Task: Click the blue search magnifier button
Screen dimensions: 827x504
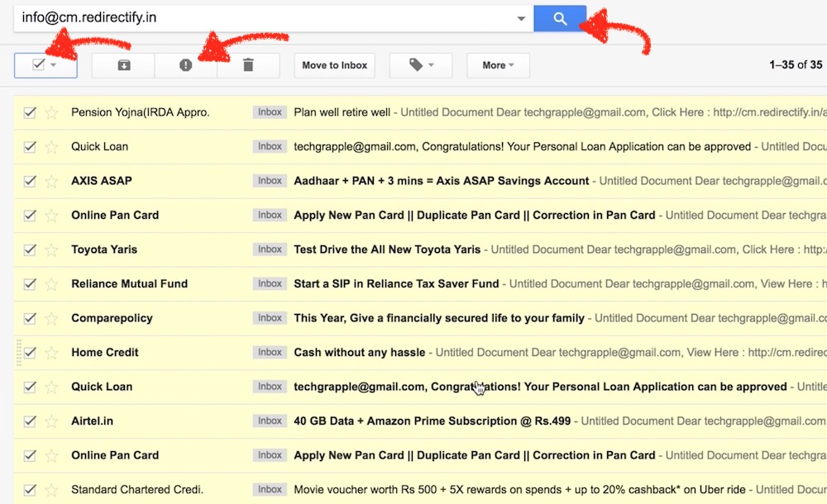Action: 560,18
